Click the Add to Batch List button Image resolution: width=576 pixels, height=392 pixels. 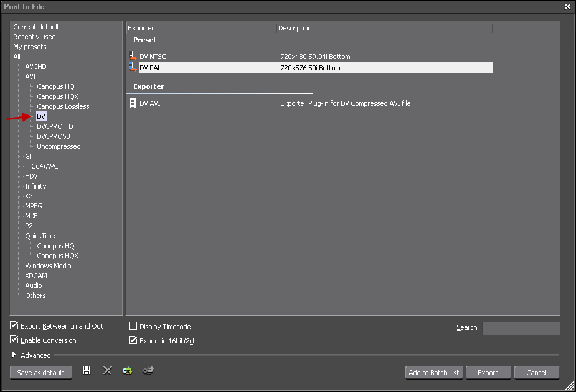pos(433,373)
